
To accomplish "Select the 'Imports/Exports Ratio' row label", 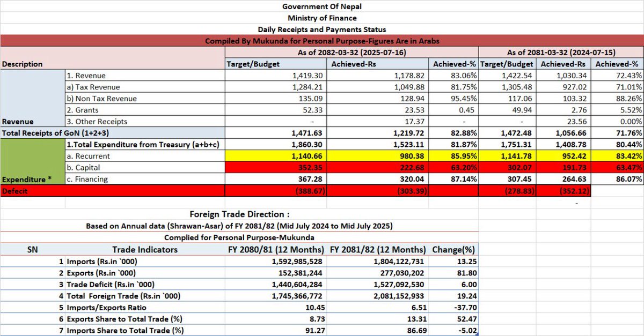I will tap(106, 308).
